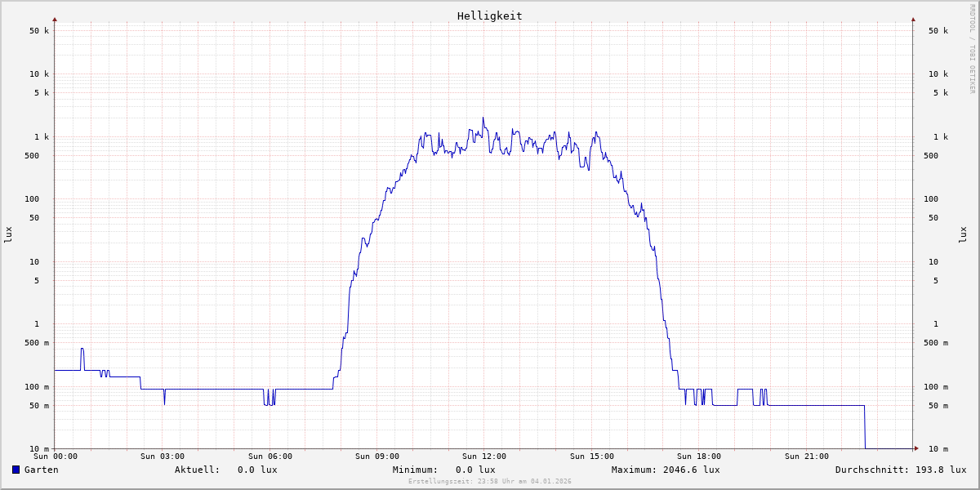Select the Helligkeit chart title
Image resolution: width=980 pixels, height=490 pixels.
pos(489,16)
